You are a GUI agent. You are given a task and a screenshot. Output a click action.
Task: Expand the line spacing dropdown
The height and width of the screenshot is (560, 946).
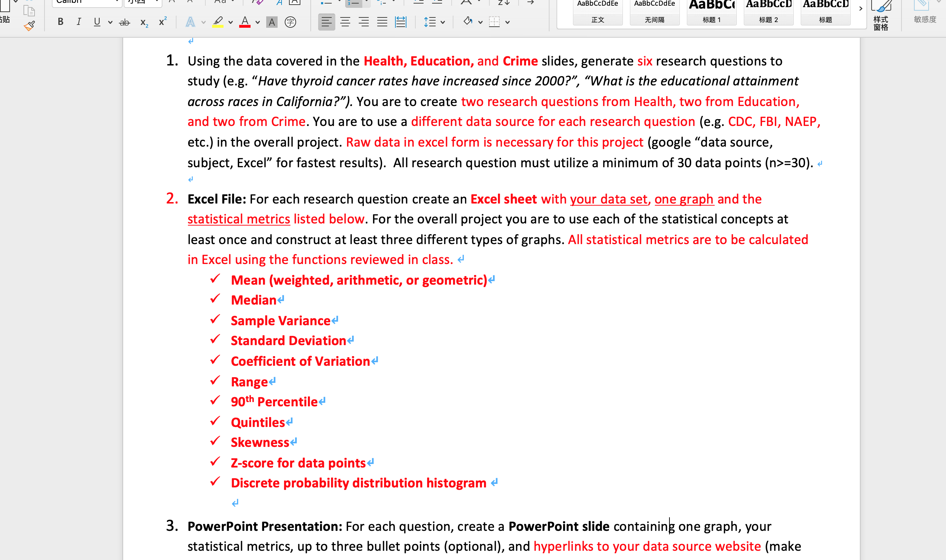[443, 22]
